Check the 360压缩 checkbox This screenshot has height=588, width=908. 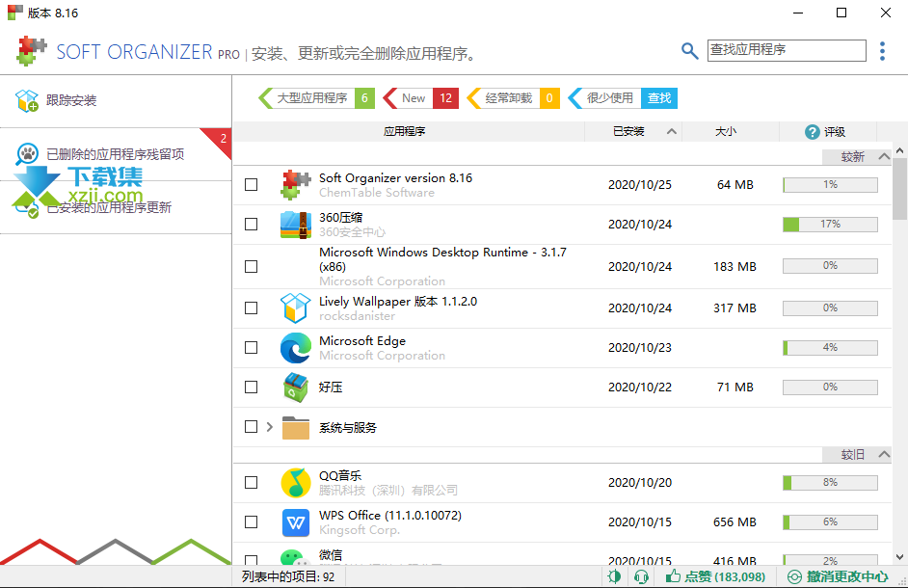(252, 225)
